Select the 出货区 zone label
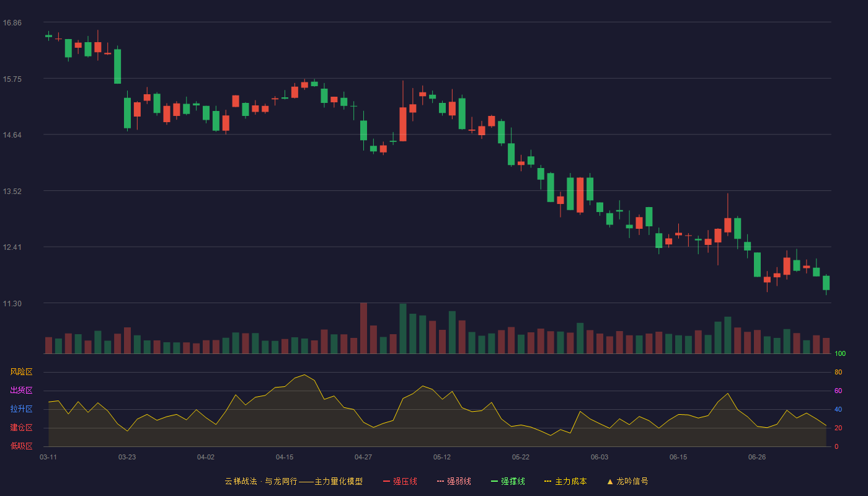 coord(21,391)
